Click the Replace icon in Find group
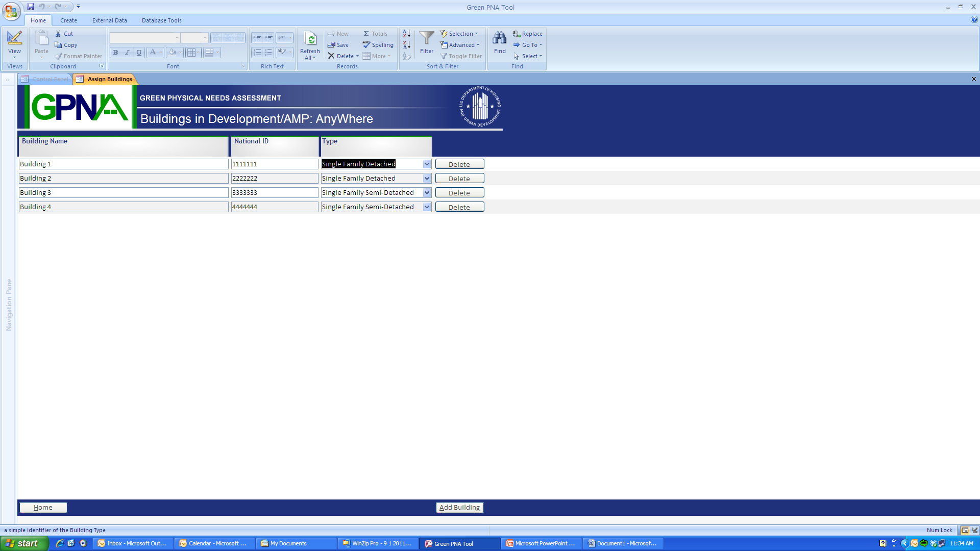 (x=527, y=34)
